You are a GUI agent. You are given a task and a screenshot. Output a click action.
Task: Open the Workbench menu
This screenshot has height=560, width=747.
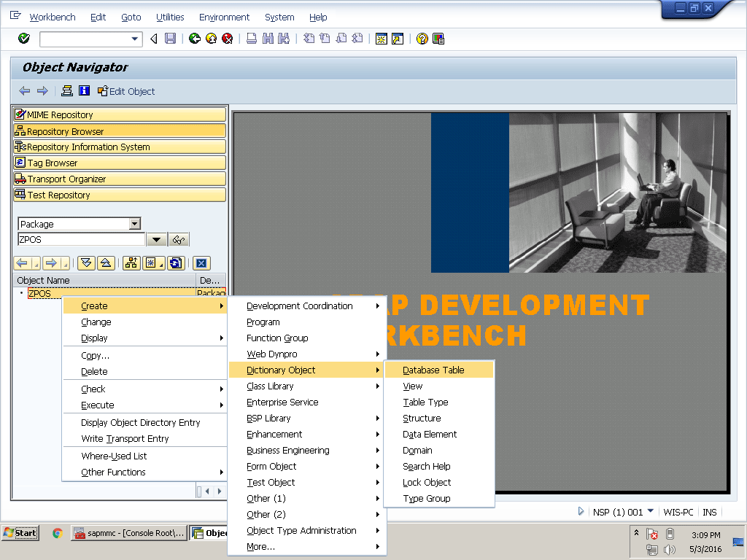pyautogui.click(x=53, y=17)
